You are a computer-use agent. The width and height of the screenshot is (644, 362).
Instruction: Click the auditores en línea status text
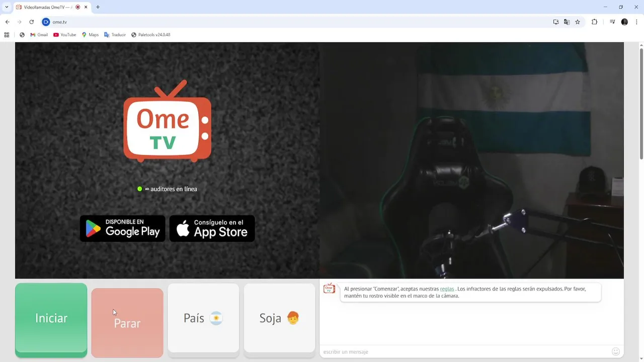click(171, 189)
